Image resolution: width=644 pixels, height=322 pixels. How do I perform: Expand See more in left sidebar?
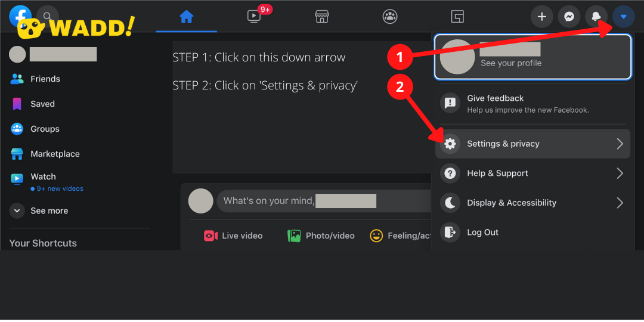(49, 211)
